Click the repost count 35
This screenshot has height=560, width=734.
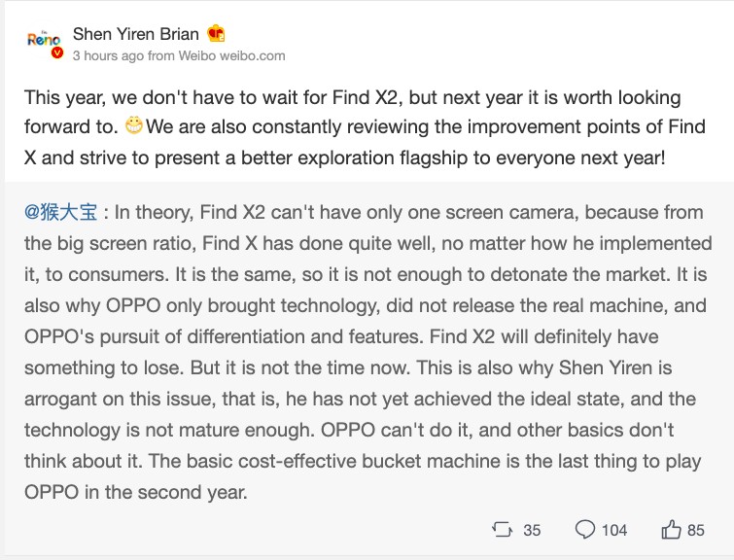tap(532, 530)
